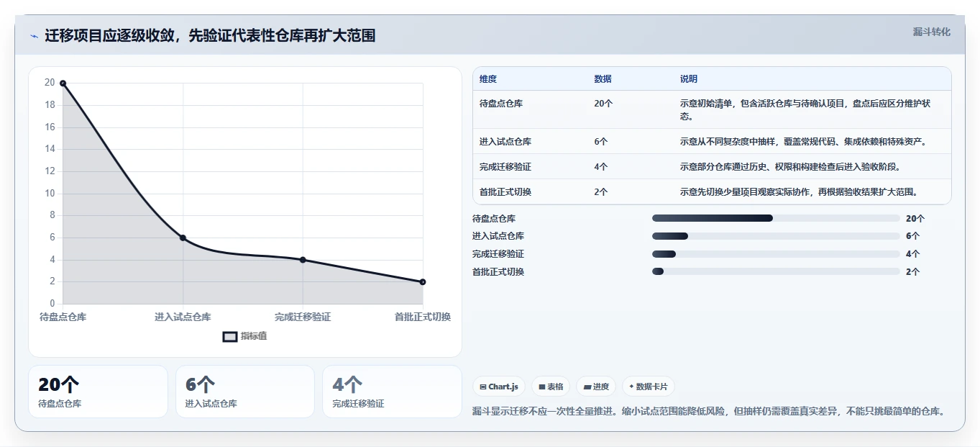Click the footer note starting 漏斗显示迁移
The image size is (980, 447).
tap(708, 411)
